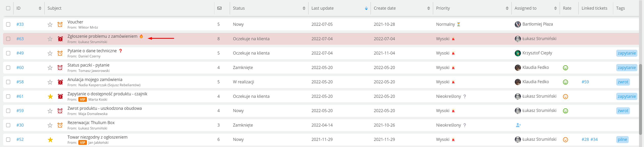This screenshot has width=644, height=147.
Task: Click question mark icon by Nieokreślony on #61
Action: pyautogui.click(x=465, y=96)
